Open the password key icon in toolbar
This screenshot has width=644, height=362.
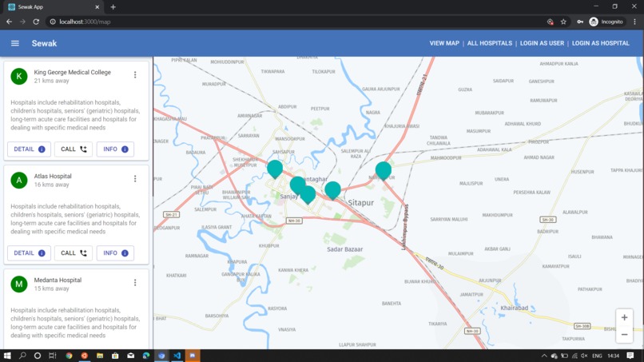coord(580,22)
